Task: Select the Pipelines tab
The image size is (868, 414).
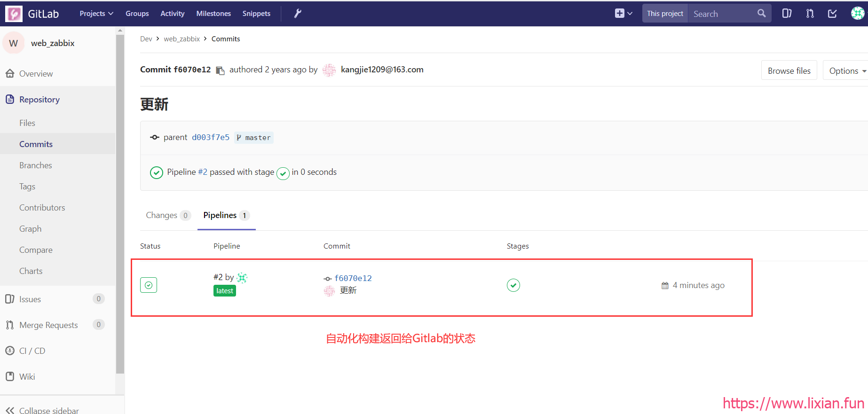Action: 226,215
